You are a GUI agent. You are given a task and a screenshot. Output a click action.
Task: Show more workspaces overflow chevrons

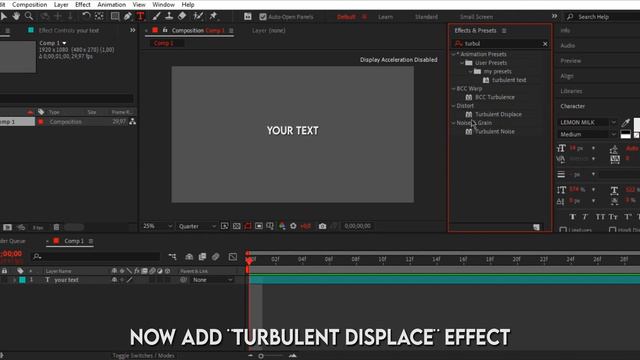pos(554,16)
